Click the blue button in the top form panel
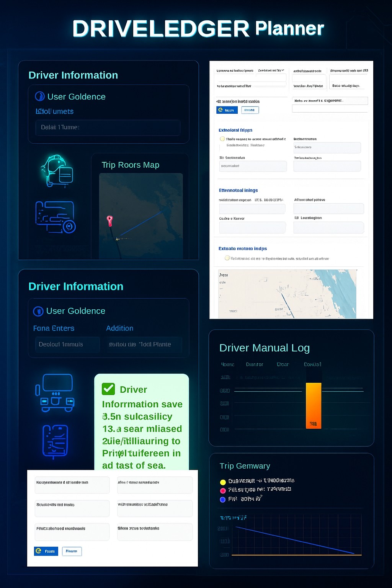This screenshot has height=588, width=392. [x=227, y=110]
